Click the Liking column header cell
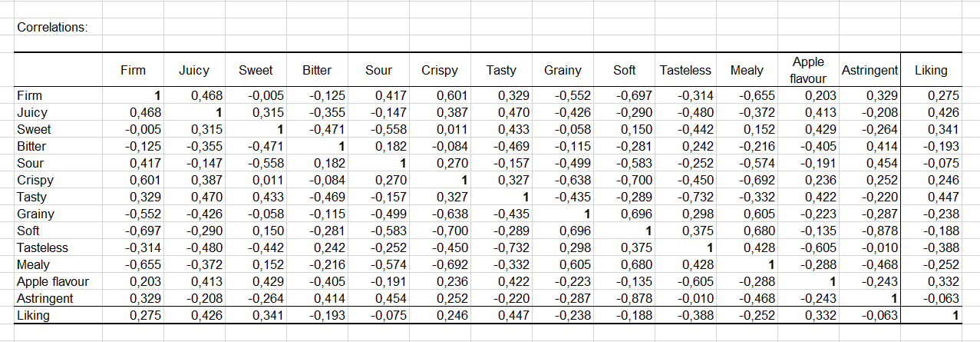Screen dimensions: 980x342 coord(931,70)
